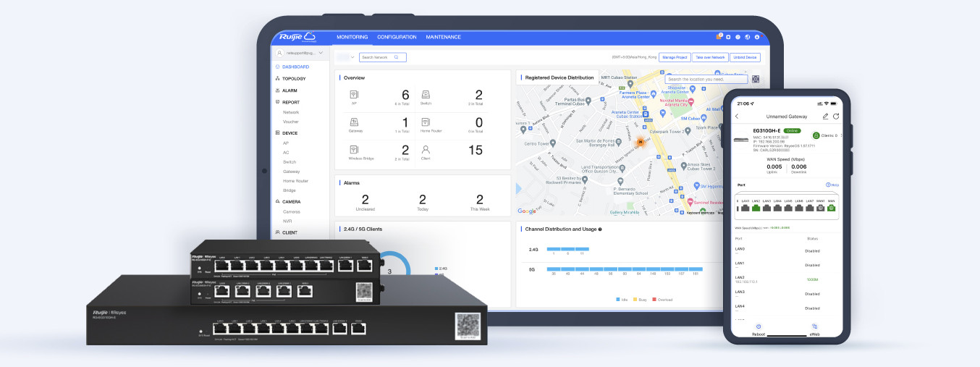Viewport: 980px width, 367px height.
Task: Click the Today alarms count
Action: [x=422, y=199]
